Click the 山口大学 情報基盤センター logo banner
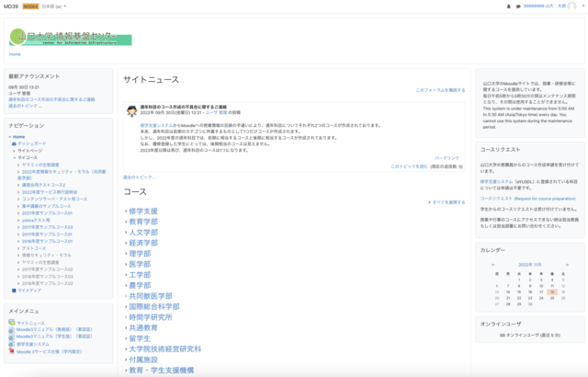The image size is (588, 377). pyautogui.click(x=71, y=37)
